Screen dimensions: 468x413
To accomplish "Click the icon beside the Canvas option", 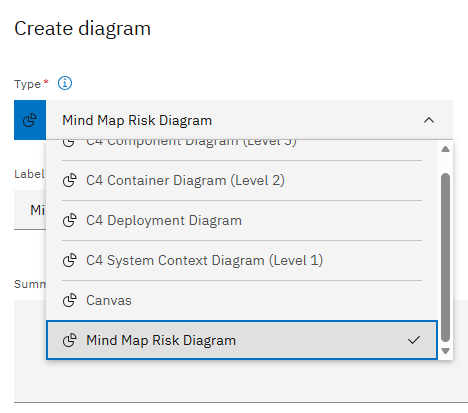I will point(70,300).
